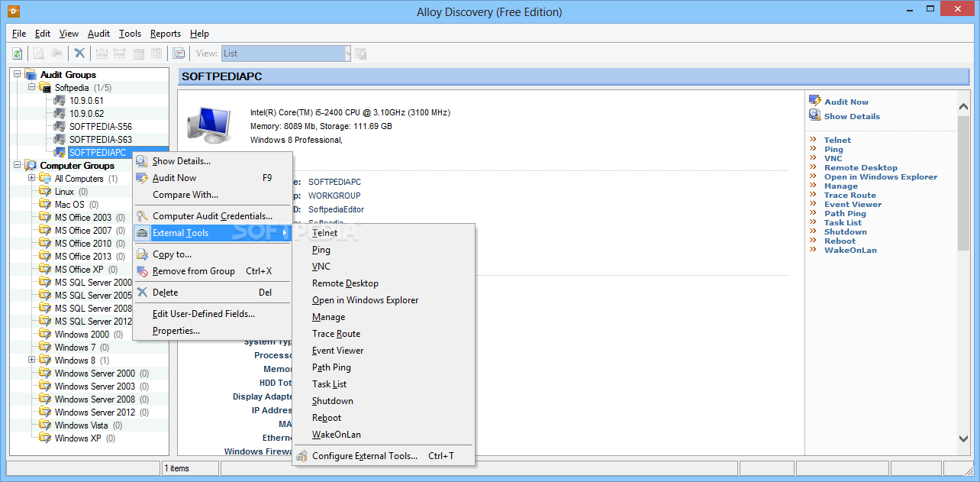The image size is (980, 482).
Task: Select Edit User-Defined Fields... entry
Action: click(x=204, y=314)
